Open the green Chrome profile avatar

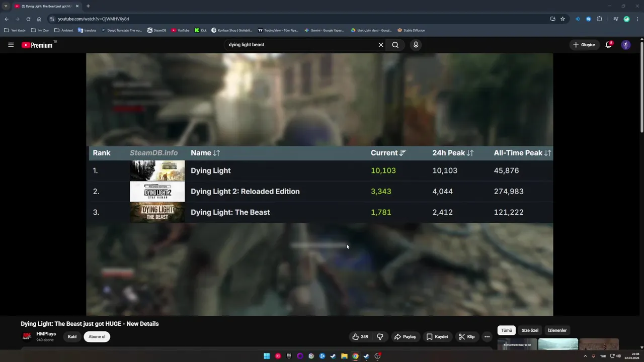(x=626, y=19)
